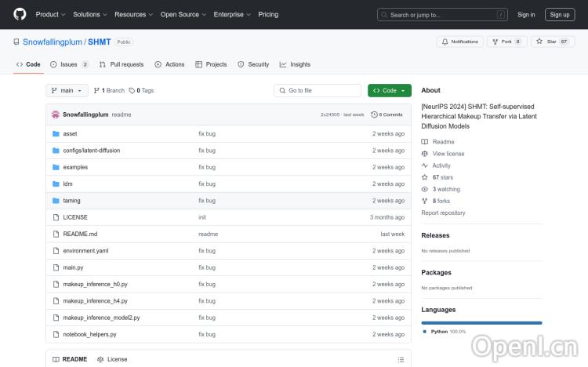Open the Pull requests tab
Image resolution: width=588 pixels, height=367 pixels.
pos(122,64)
